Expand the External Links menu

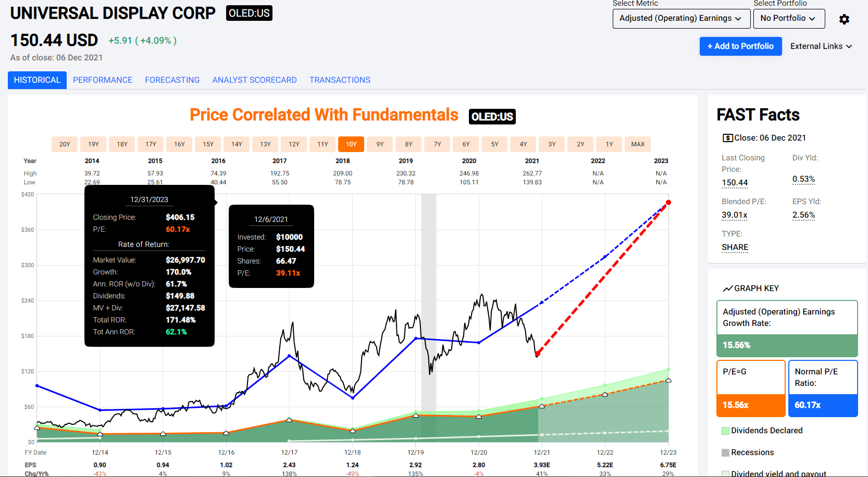[x=821, y=46]
